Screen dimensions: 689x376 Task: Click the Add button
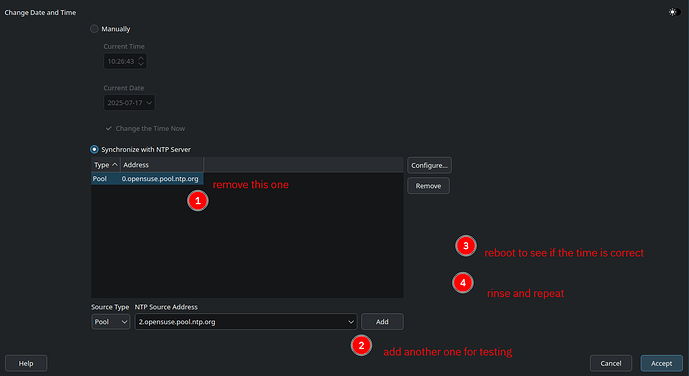382,322
